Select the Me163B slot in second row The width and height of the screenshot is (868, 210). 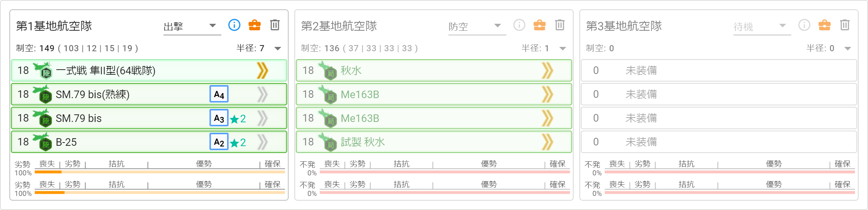point(434,95)
